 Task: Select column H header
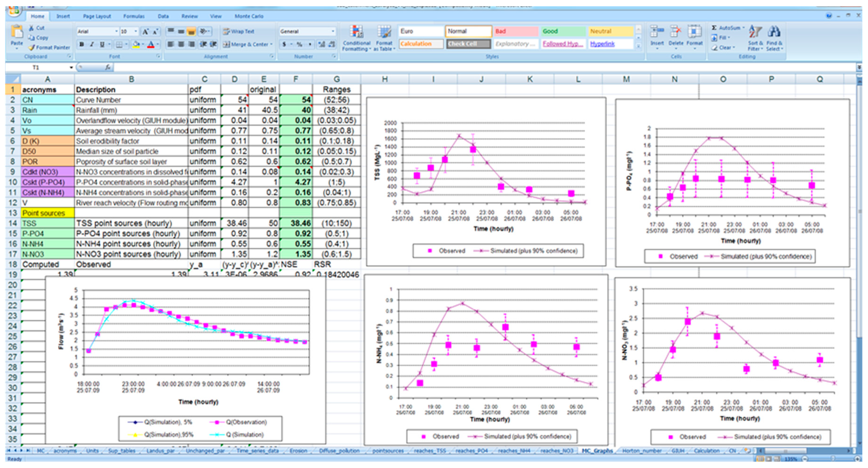(385, 79)
